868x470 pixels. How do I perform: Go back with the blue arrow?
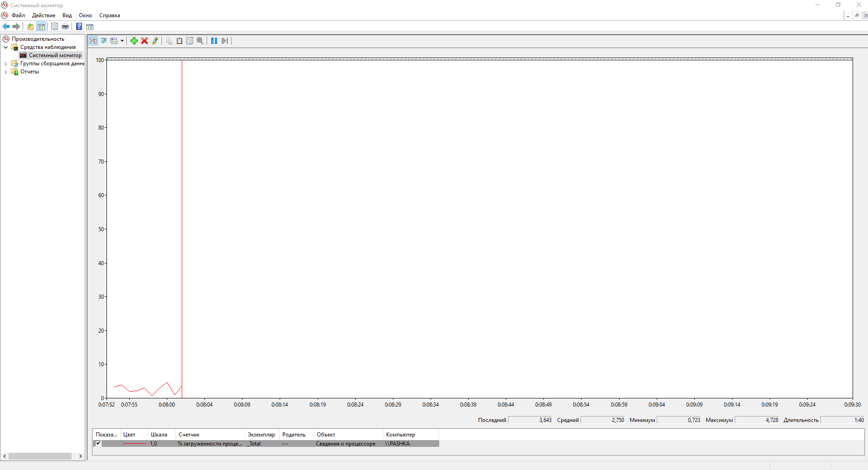point(6,27)
